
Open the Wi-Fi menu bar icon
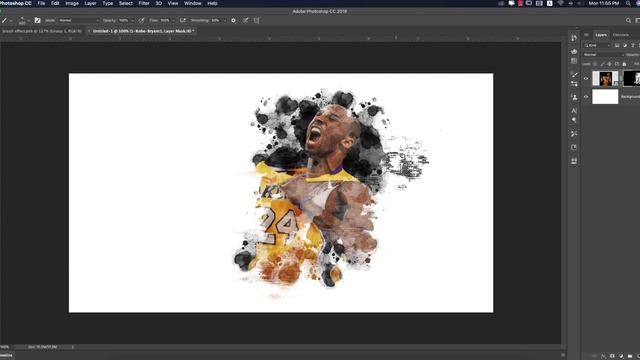560,3
